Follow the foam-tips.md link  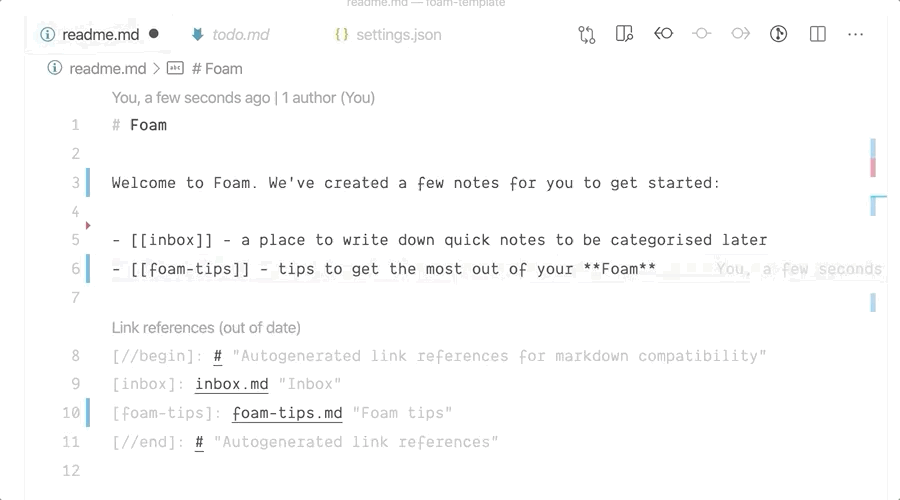287,413
